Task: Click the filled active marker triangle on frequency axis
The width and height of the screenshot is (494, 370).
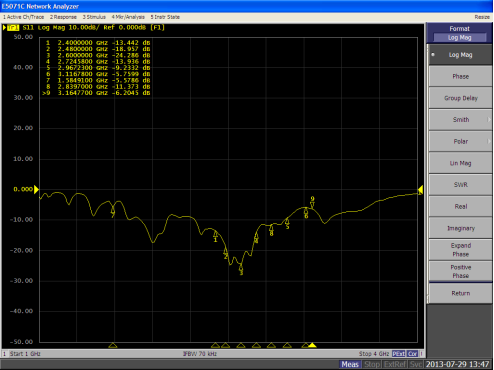Action: coord(312,345)
